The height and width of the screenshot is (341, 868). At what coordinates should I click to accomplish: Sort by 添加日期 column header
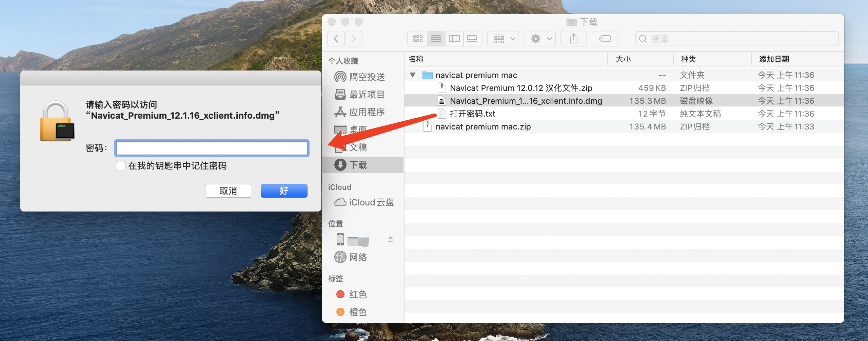[797, 59]
